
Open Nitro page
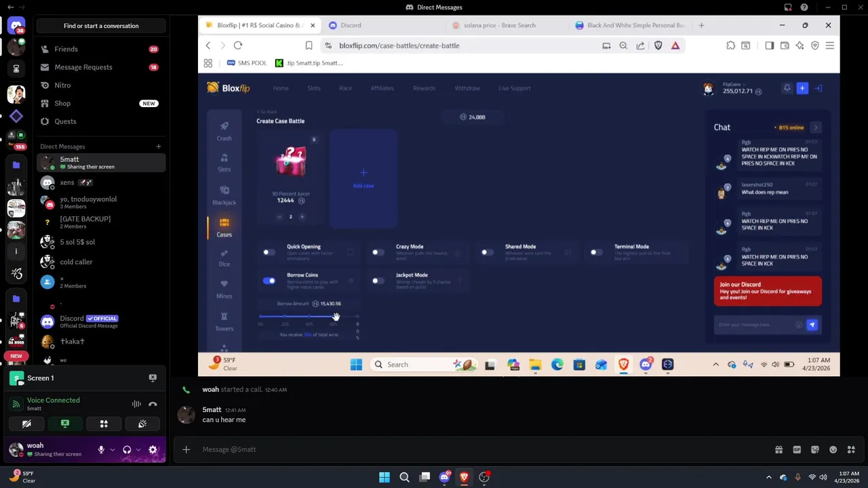click(101, 85)
